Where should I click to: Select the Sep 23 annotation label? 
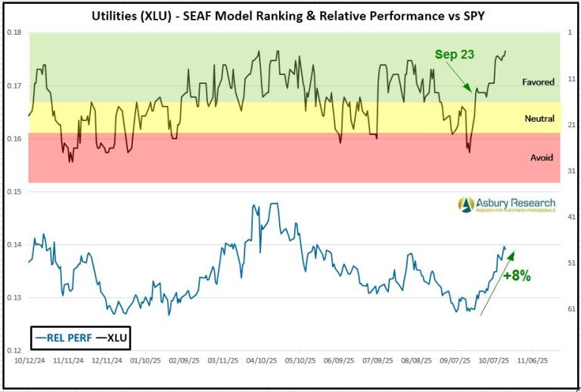point(456,54)
